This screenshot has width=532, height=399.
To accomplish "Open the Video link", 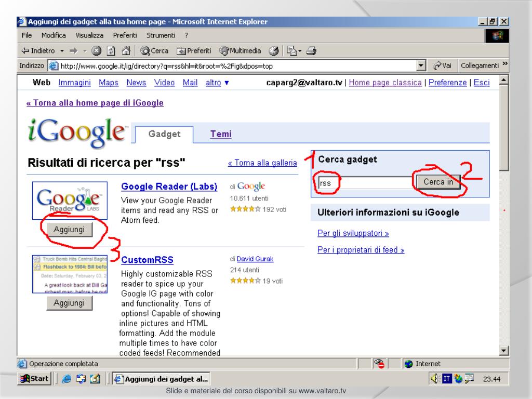I will click(x=164, y=83).
